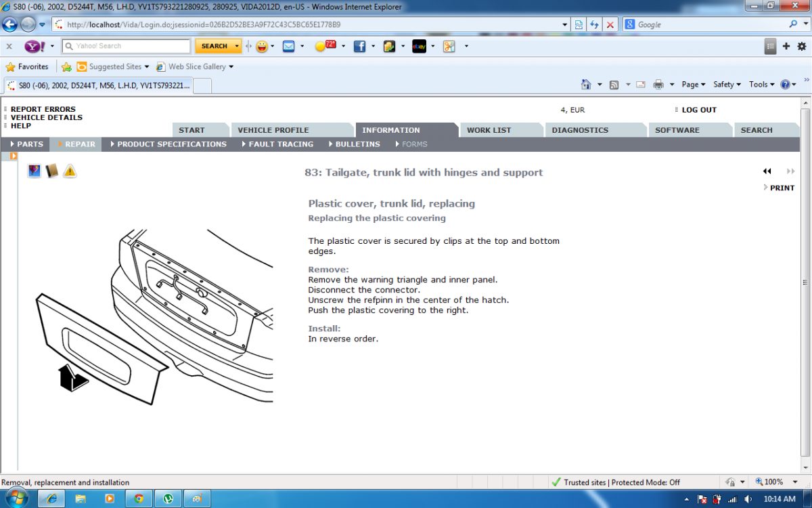The width and height of the screenshot is (812, 508).
Task: Click the small orange arrow panel toggle
Action: click(14, 156)
